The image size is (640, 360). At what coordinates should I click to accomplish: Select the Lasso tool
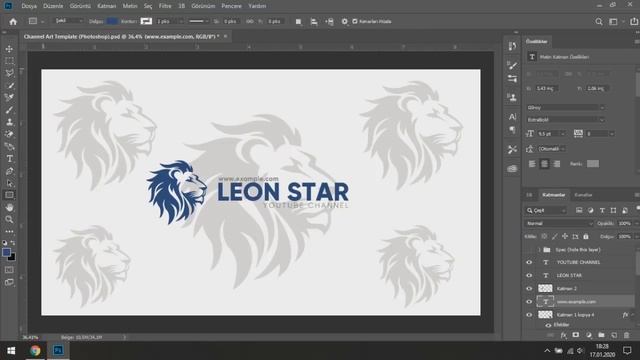(x=9, y=73)
